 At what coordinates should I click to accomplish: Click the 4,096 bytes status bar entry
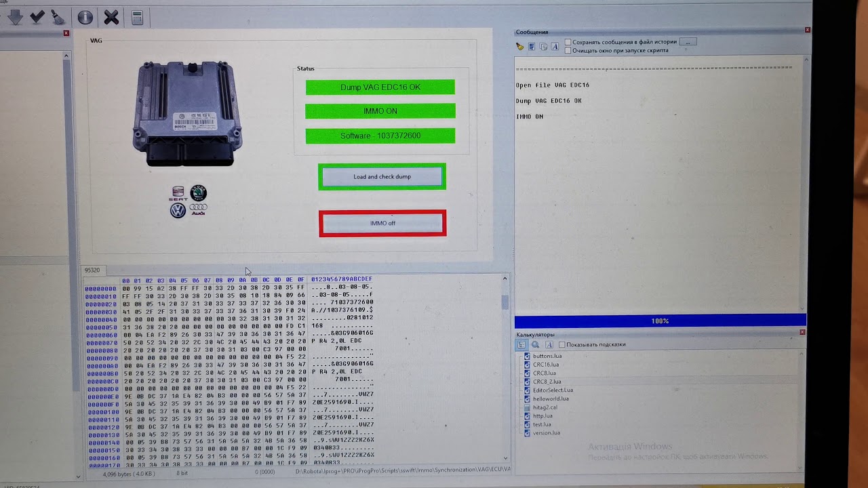(x=129, y=473)
